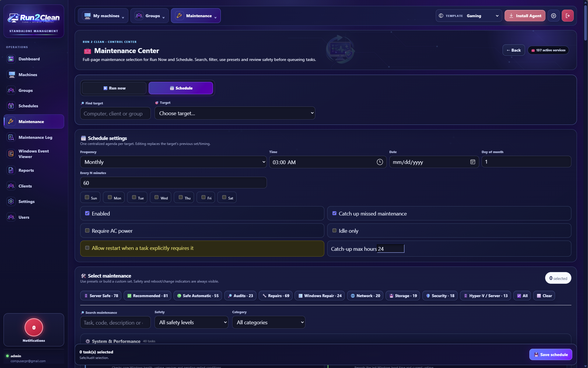
Task: Click the top-right settings gear icon
Action: (553, 16)
